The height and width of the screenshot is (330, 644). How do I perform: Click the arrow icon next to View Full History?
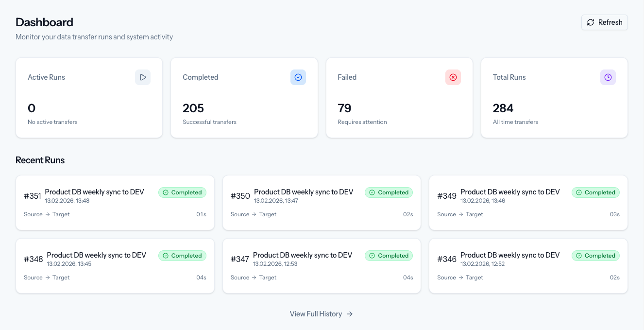click(x=350, y=314)
